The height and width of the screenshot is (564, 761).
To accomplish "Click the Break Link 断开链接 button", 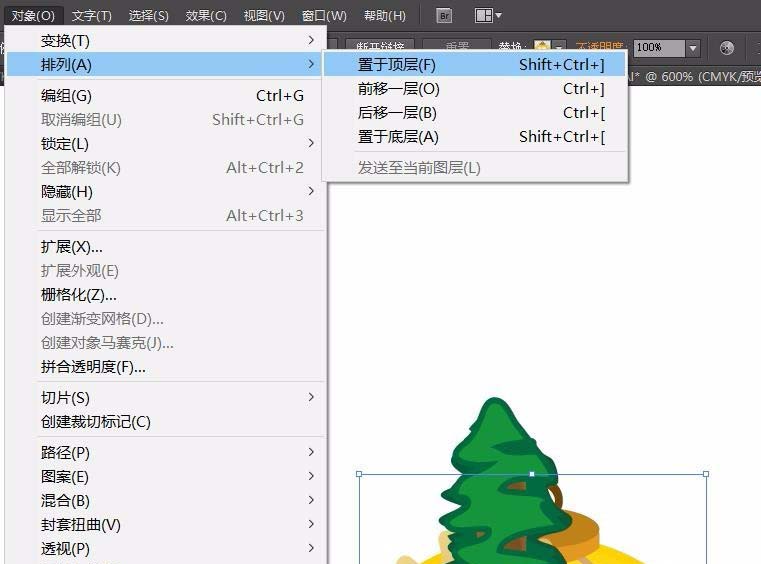I will [x=380, y=46].
